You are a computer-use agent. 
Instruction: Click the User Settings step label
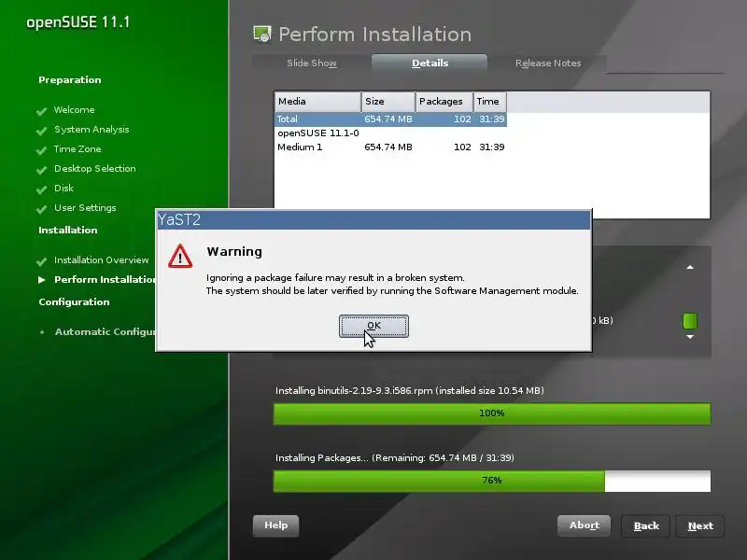[85, 207]
